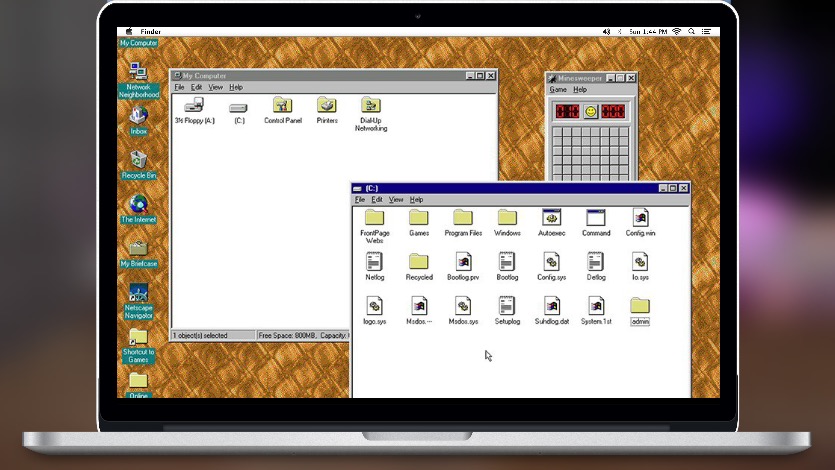
Task: Select the 3½ Floppy (A:) drive
Action: tap(194, 110)
